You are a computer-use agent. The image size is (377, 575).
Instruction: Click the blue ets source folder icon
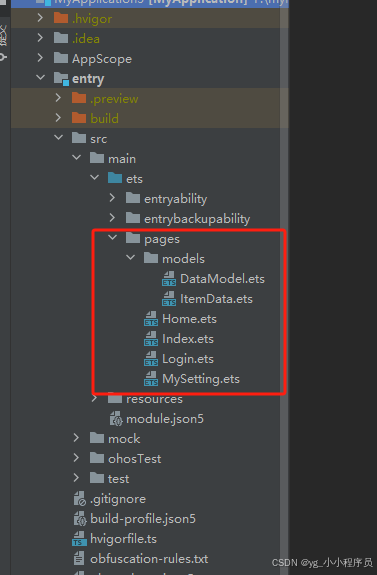(115, 178)
